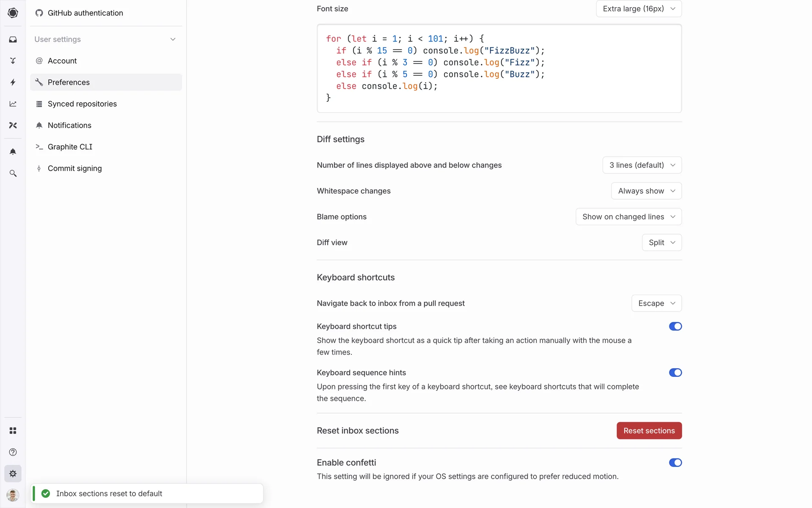This screenshot has width=812, height=508.
Task: Open the lightning bolt automations icon
Action: [13, 82]
